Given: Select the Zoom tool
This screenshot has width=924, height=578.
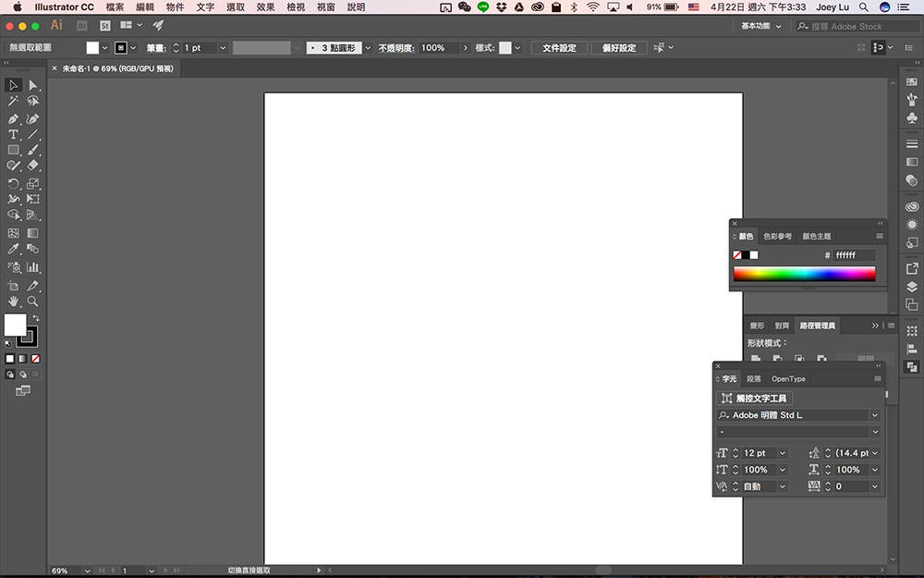Looking at the screenshot, I should point(33,301).
